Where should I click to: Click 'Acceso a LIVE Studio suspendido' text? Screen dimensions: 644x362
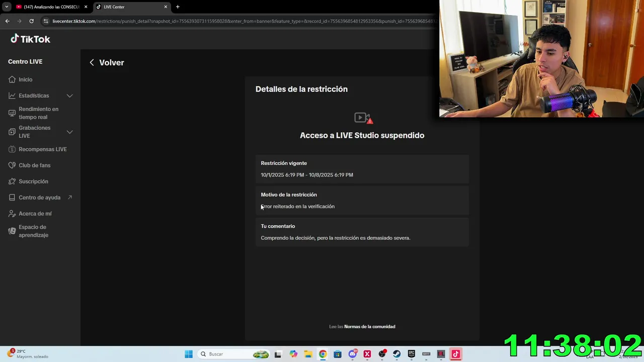362,135
